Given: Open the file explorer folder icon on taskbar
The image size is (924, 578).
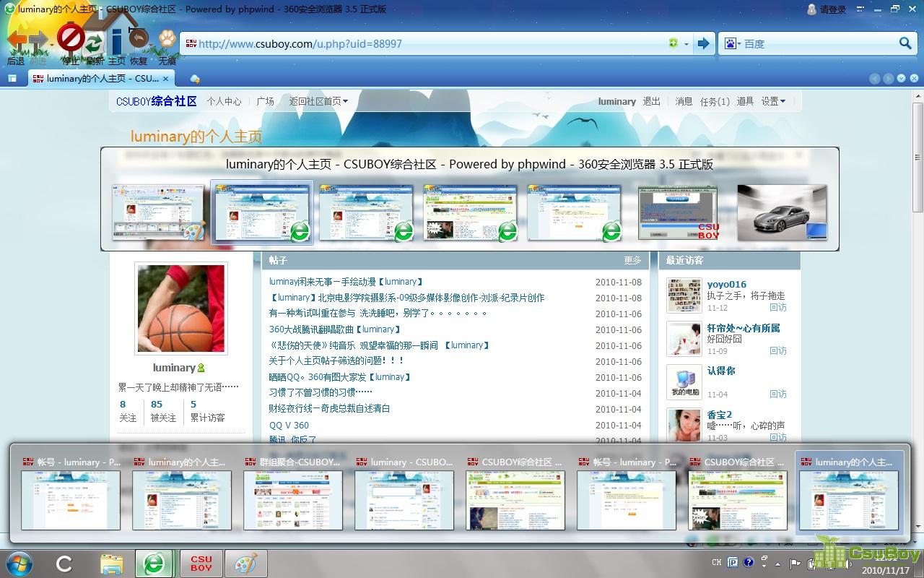Looking at the screenshot, I should click(110, 564).
